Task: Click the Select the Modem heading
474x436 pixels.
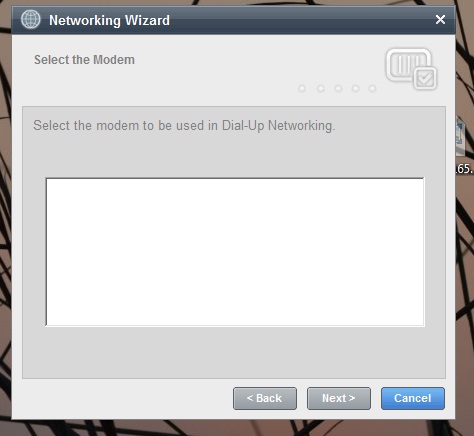Action: pyautogui.click(x=84, y=60)
